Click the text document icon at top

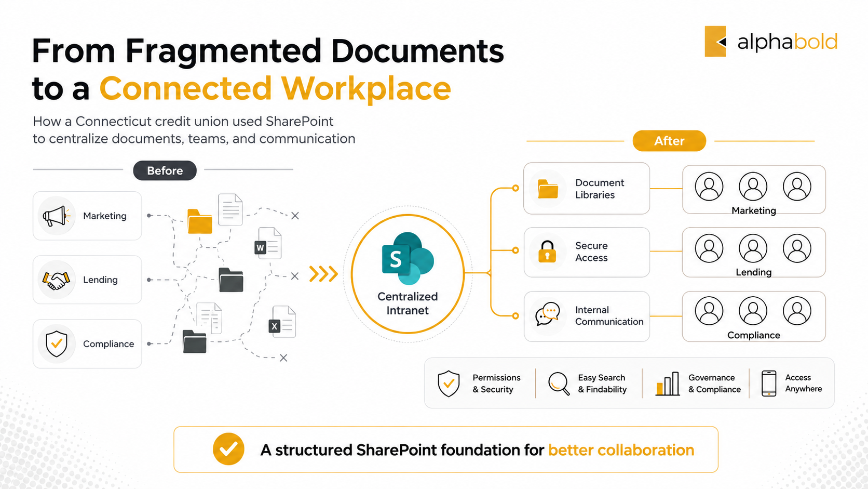pyautogui.click(x=230, y=209)
